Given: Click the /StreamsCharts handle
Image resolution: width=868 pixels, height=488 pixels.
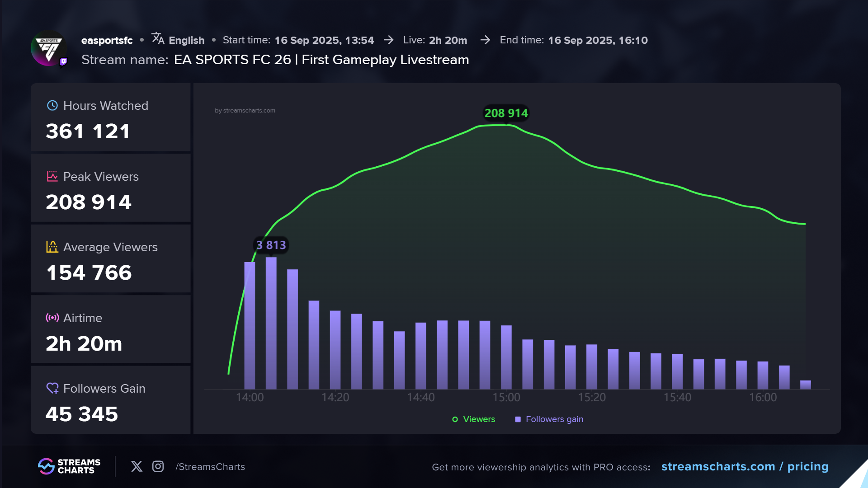Looking at the screenshot, I should click(210, 467).
